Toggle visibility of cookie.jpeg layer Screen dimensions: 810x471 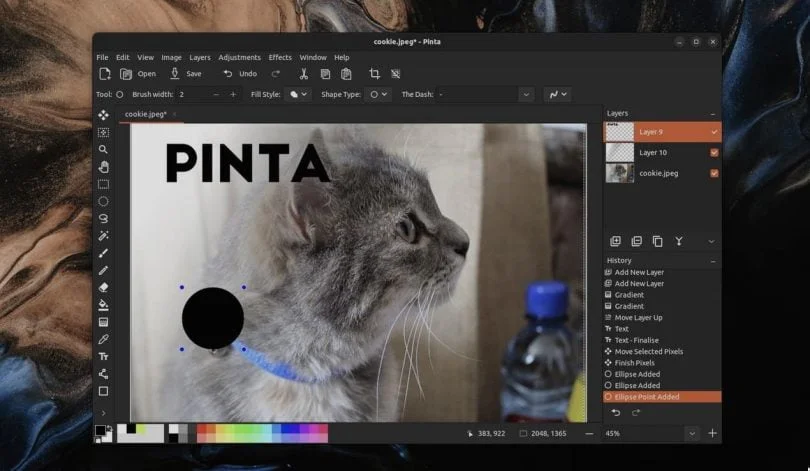pos(714,174)
